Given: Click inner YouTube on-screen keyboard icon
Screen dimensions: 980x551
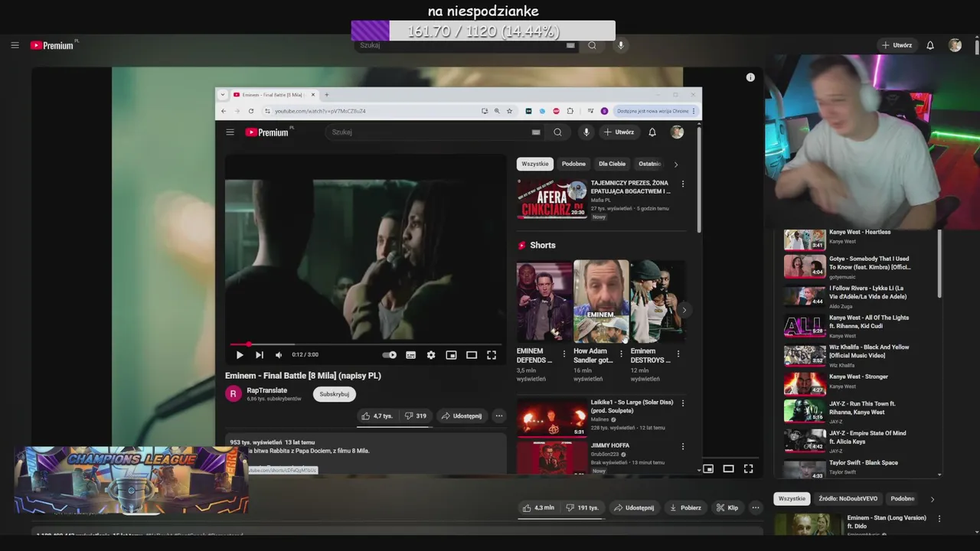Looking at the screenshot, I should coord(536,132).
